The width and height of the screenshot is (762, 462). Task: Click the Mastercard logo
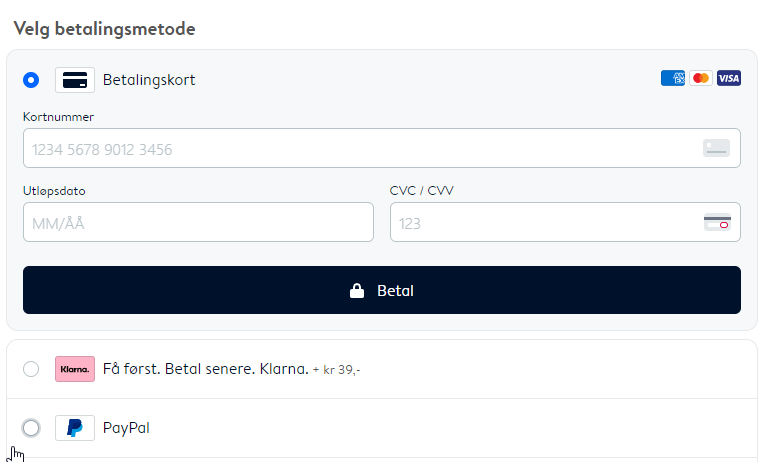[x=701, y=78]
